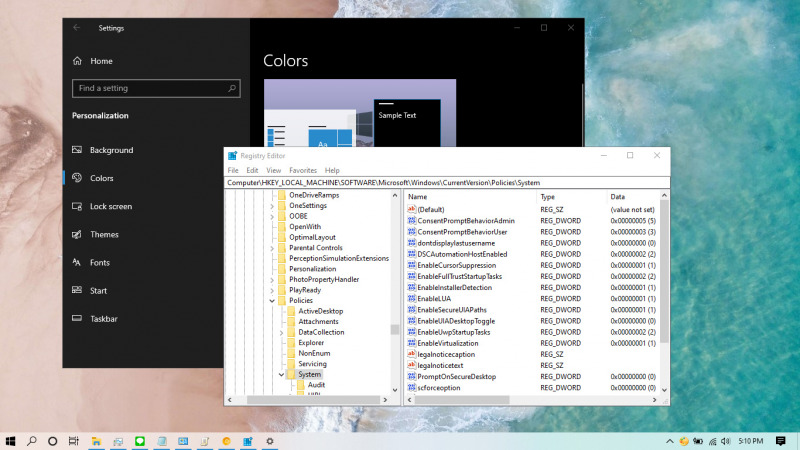The image size is (800, 450).
Task: Click volume speaker tray icon
Action: (726, 441)
